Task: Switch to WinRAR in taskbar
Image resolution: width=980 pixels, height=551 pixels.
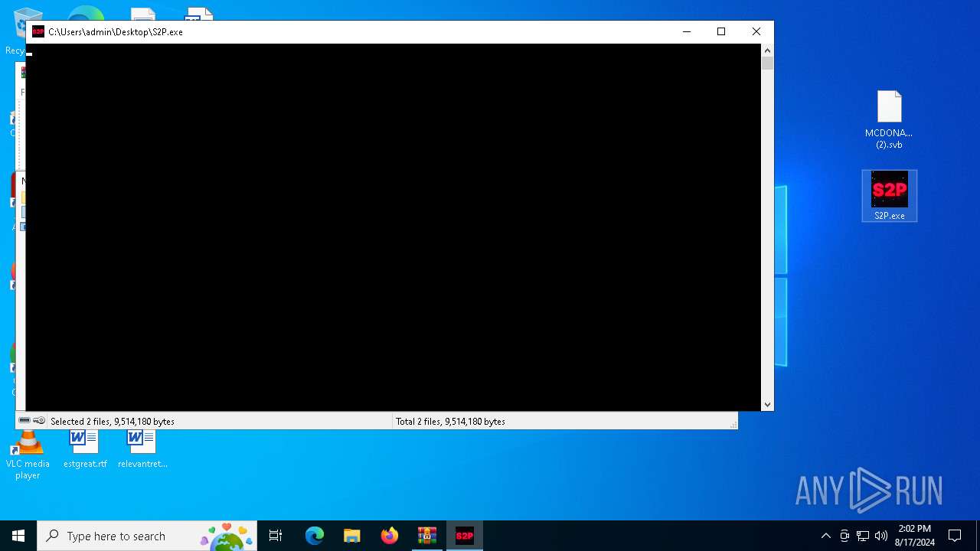Action: [x=427, y=536]
